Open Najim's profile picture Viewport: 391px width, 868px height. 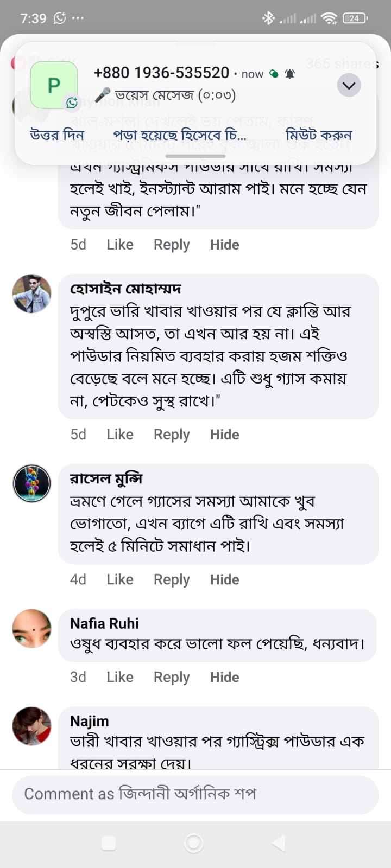point(31,726)
